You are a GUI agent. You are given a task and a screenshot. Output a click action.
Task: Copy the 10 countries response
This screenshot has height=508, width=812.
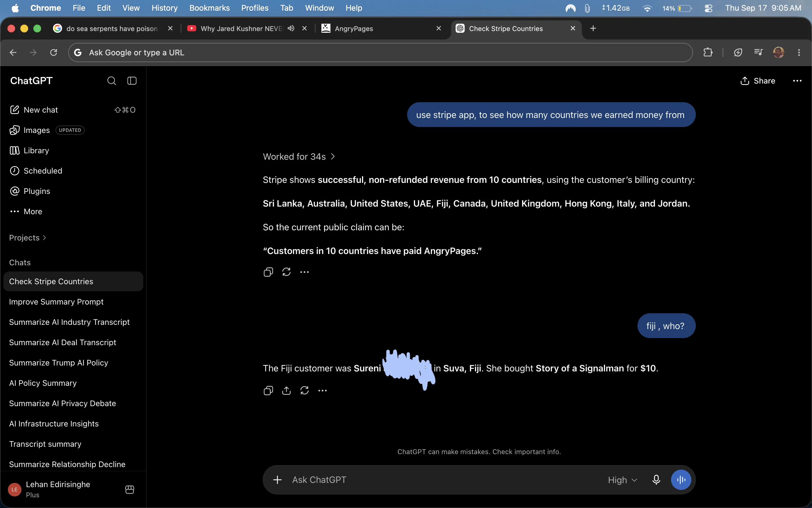pos(268,272)
